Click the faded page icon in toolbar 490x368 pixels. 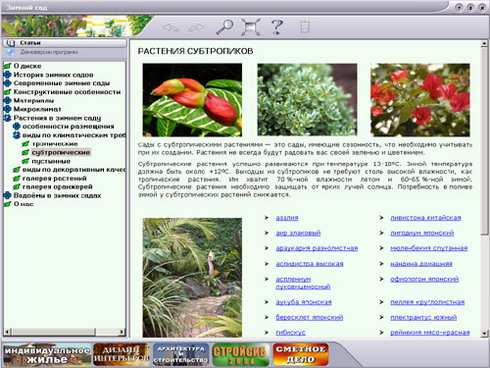(x=305, y=27)
